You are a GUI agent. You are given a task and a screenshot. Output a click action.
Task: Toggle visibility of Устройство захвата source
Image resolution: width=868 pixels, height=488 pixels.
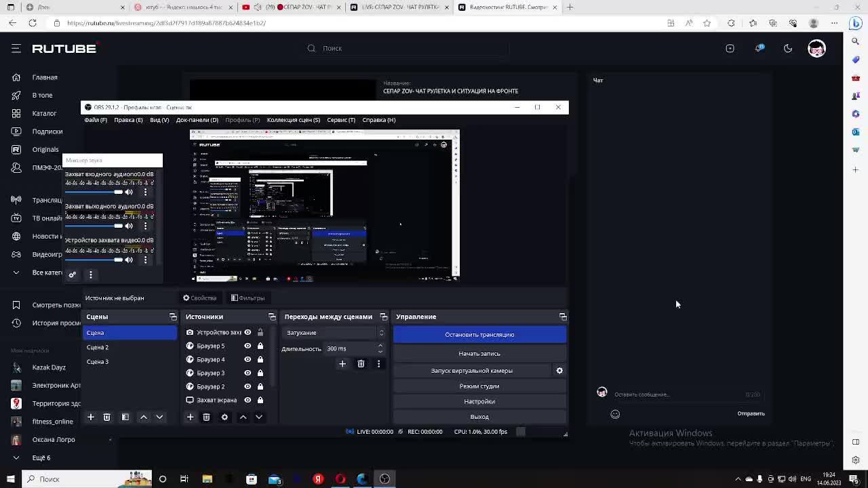coord(248,332)
